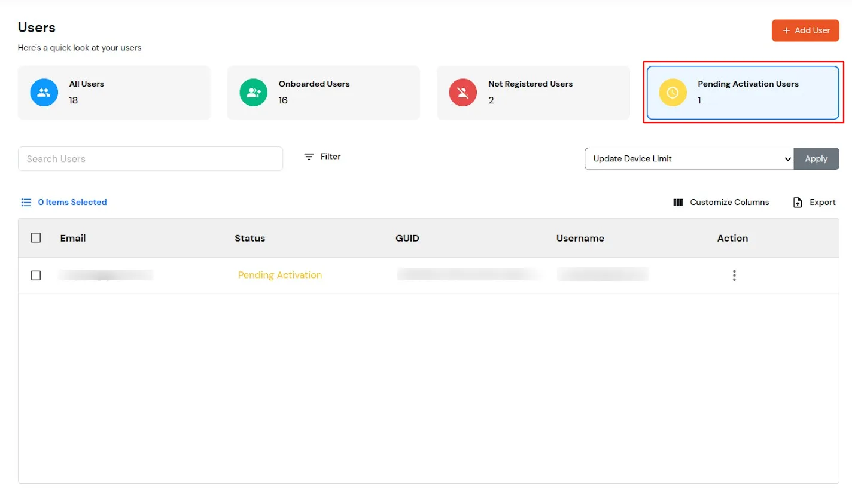Click the Export icon
This screenshot has height=504, width=852.
(x=798, y=202)
